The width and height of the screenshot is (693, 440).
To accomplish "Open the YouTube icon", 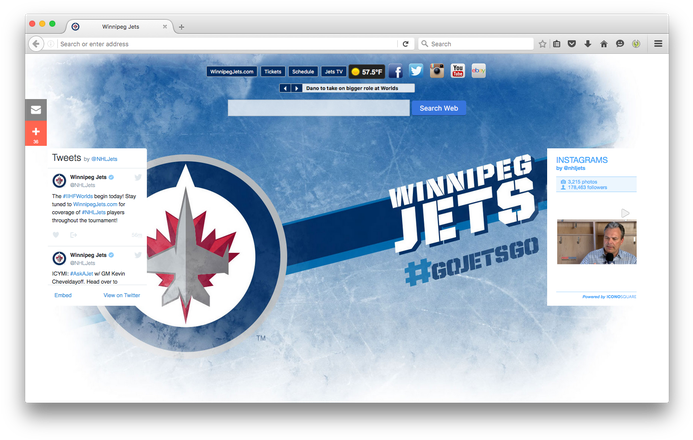I will click(x=457, y=71).
